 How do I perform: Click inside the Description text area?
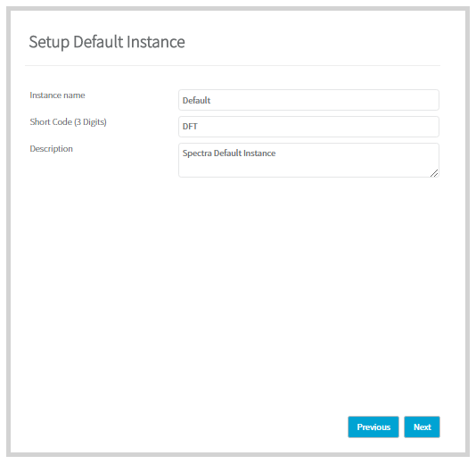click(308, 160)
